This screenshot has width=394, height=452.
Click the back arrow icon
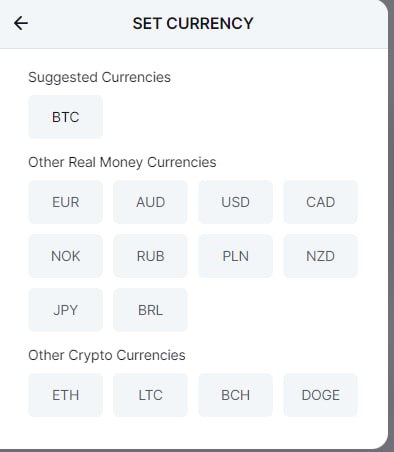point(21,23)
